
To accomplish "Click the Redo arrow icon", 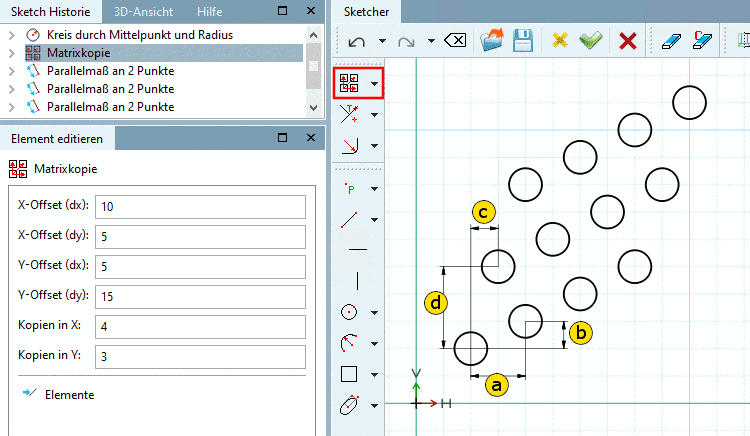I will 407,42.
